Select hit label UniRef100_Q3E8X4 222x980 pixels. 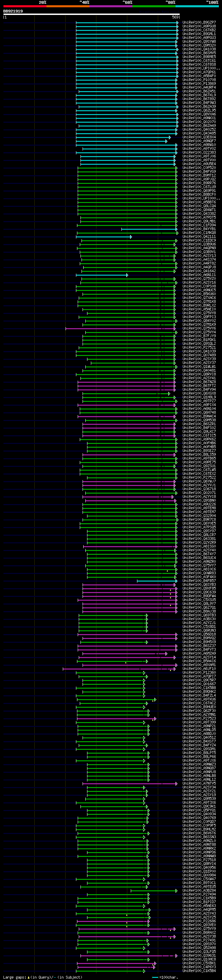click(199, 137)
